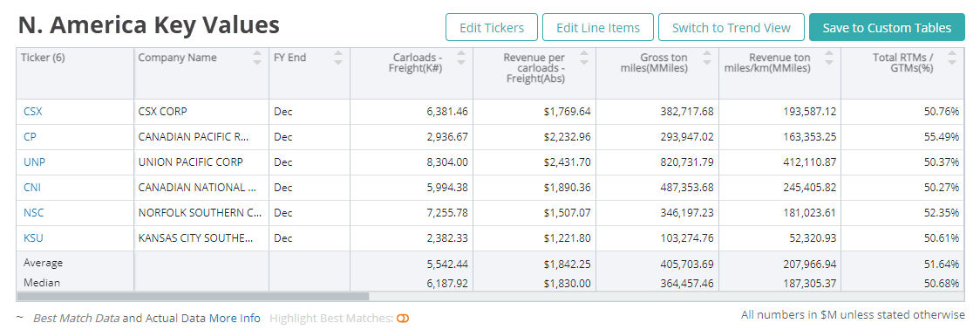Click the 52.35% RTMs/GTMs value
This screenshot has width=980, height=330.
point(942,212)
